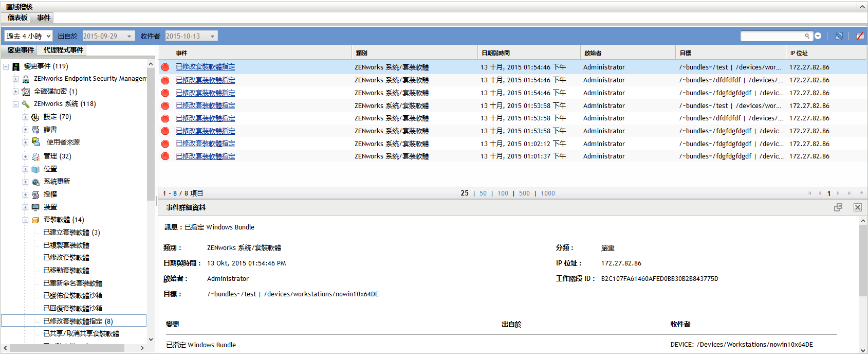868x356 pixels.
Task: Click red severity icon for ~bundles~/test 01:54:46 row
Action: tap(165, 67)
